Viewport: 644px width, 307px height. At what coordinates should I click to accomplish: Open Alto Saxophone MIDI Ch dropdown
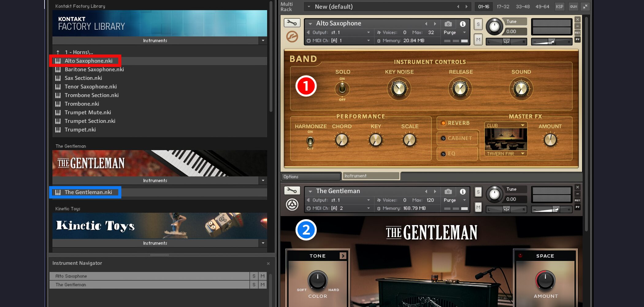coord(339,41)
